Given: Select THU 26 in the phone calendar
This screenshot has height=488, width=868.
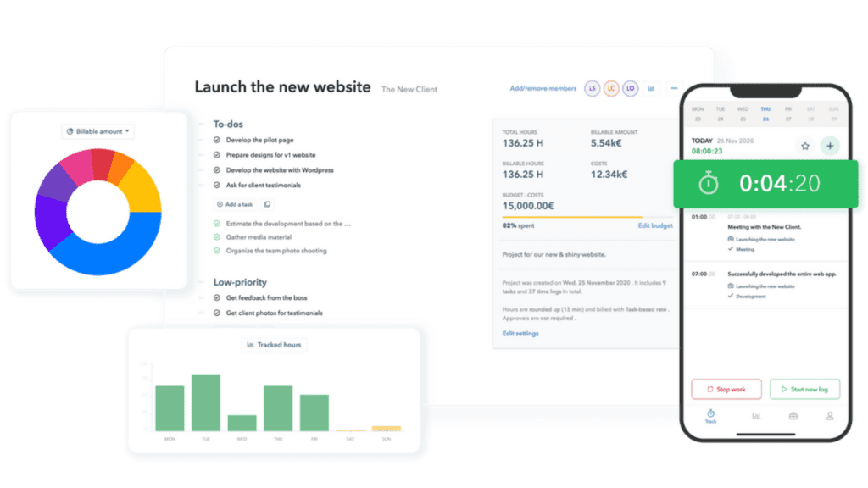Looking at the screenshot, I should pyautogui.click(x=765, y=114).
